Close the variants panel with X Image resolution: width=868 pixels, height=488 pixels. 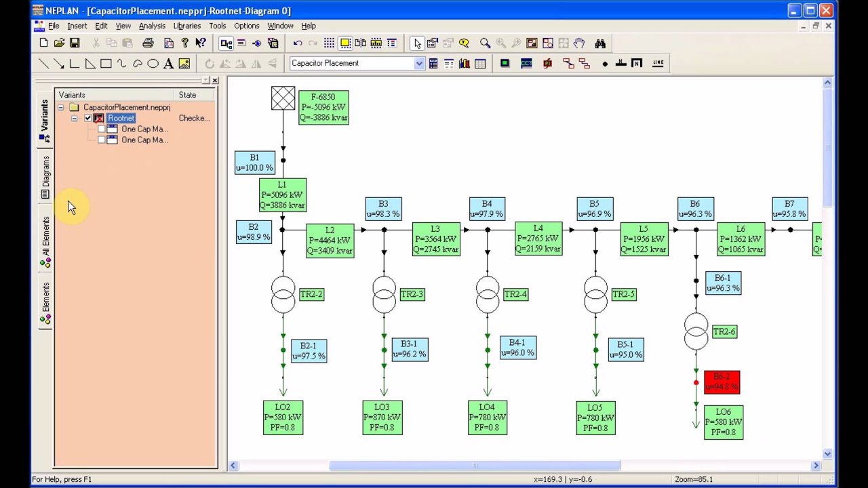pos(215,81)
